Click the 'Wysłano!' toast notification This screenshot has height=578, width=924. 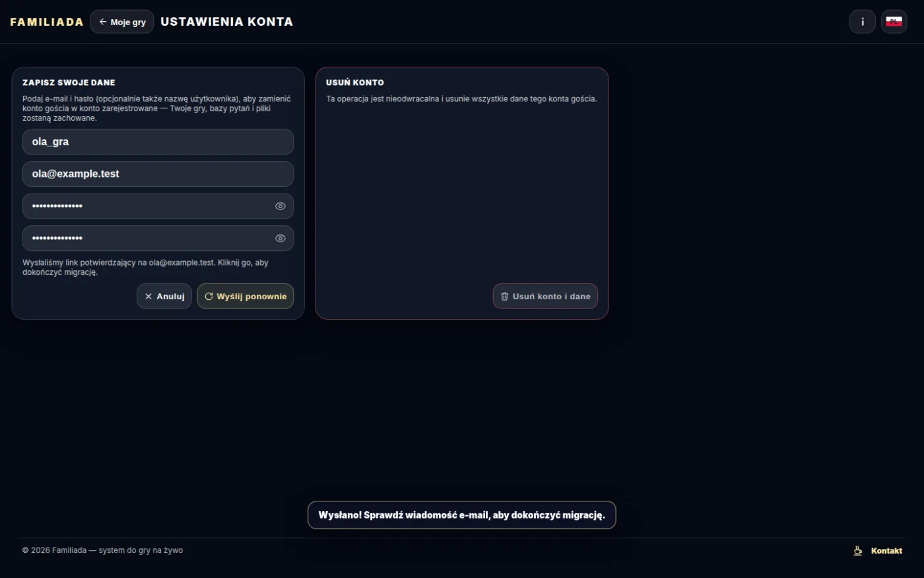click(x=461, y=515)
